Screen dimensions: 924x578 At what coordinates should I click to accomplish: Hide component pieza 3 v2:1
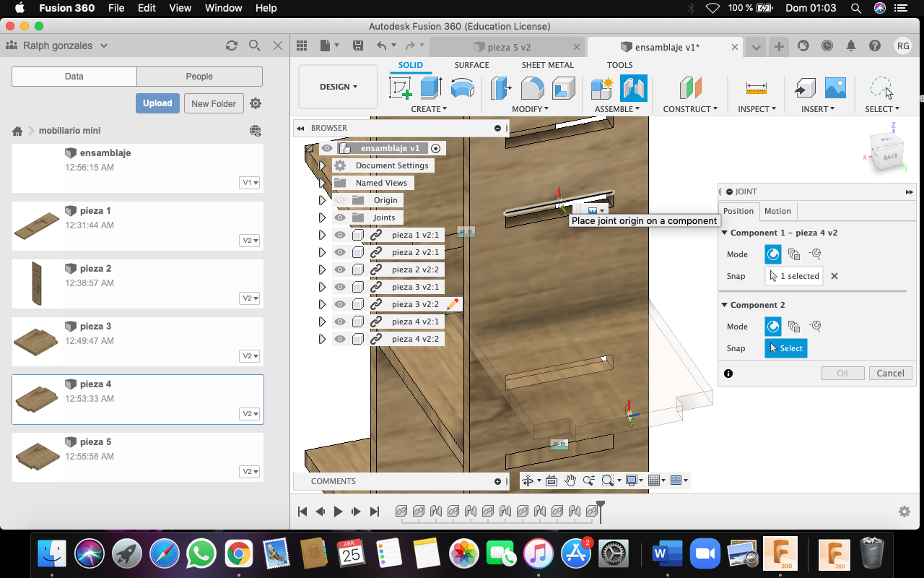pyautogui.click(x=340, y=287)
